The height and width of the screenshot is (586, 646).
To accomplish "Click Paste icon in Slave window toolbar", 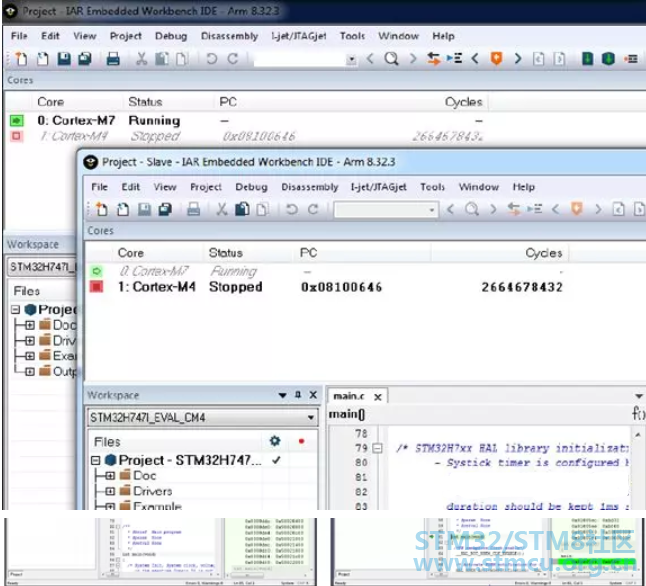I will pyautogui.click(x=242, y=209).
